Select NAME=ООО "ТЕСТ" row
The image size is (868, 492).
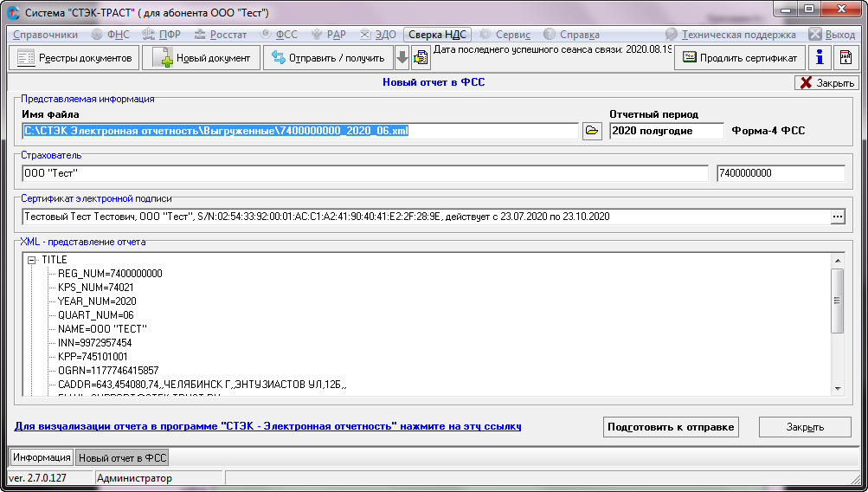pos(102,329)
